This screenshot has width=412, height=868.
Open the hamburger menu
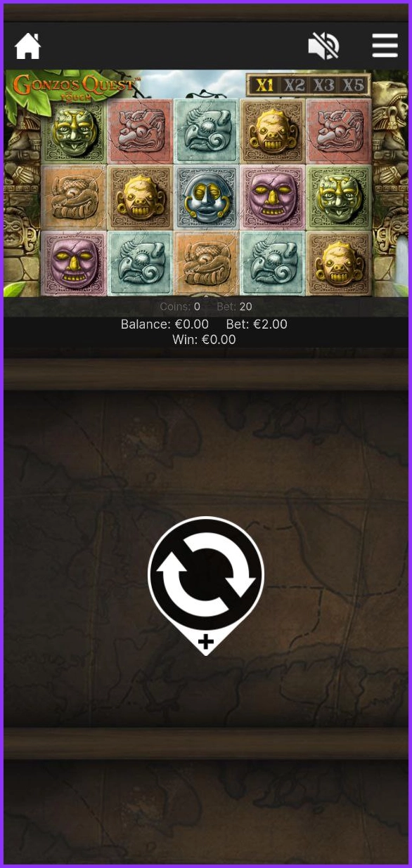click(385, 46)
